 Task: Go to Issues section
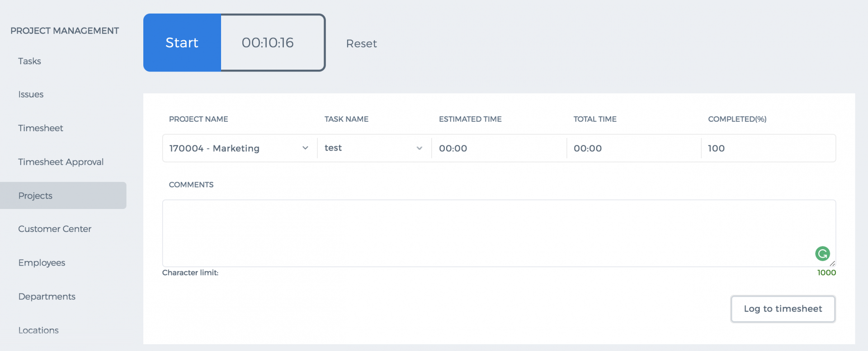pyautogui.click(x=31, y=95)
